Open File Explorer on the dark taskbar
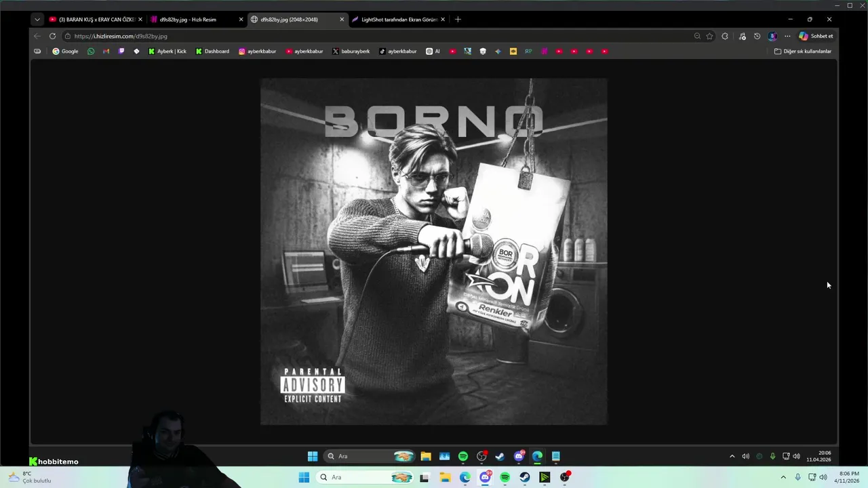The image size is (868, 488). [426, 456]
